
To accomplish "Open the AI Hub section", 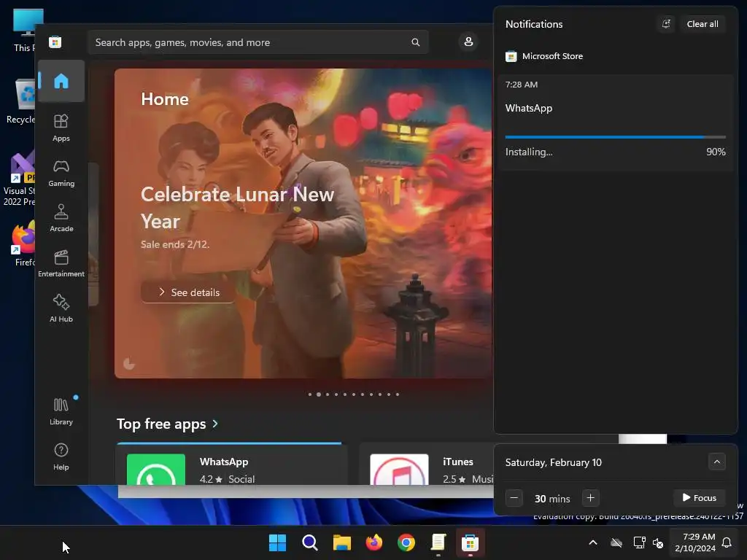I will [x=61, y=308].
